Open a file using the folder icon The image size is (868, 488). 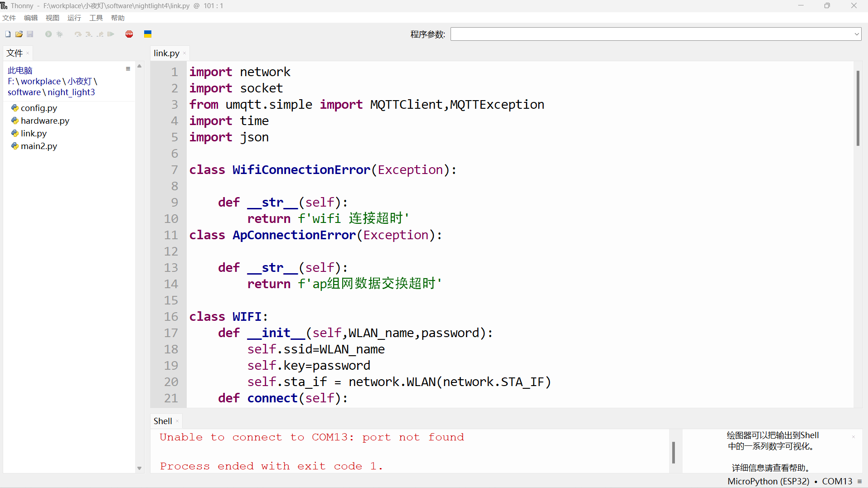pos(19,34)
